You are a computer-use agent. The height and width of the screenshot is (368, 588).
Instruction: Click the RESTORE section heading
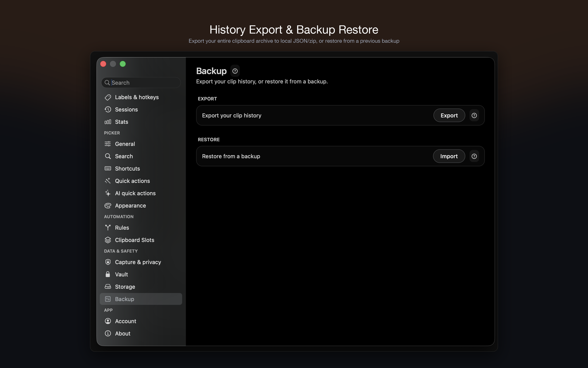click(209, 140)
